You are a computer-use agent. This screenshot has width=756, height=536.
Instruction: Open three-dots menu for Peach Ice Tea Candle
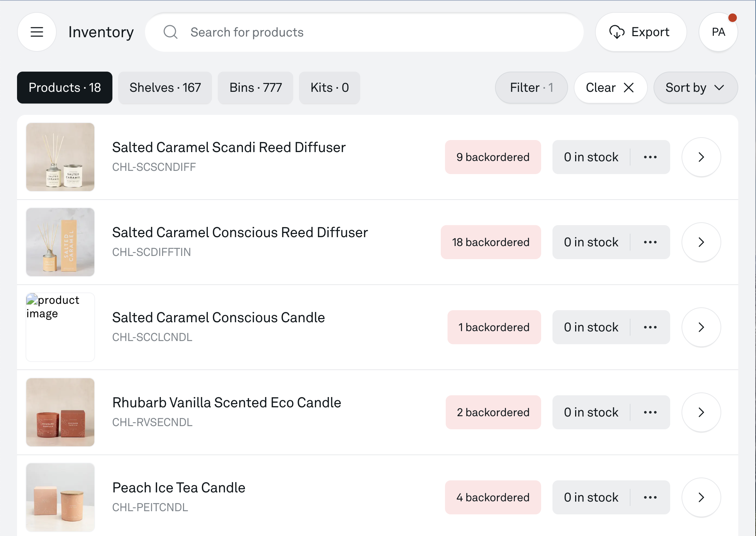coord(650,497)
